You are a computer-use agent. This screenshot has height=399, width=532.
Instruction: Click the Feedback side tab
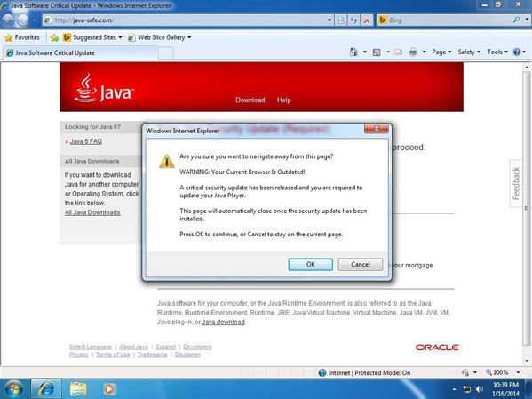click(516, 183)
